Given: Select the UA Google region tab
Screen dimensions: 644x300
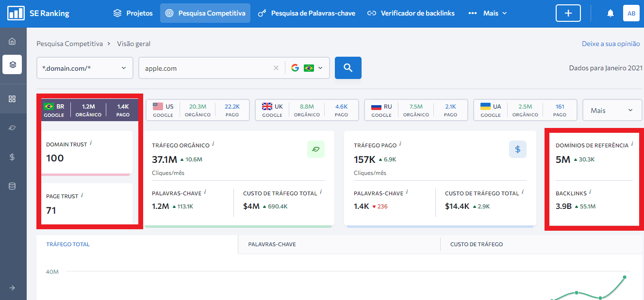Looking at the screenshot, I should click(x=525, y=110).
